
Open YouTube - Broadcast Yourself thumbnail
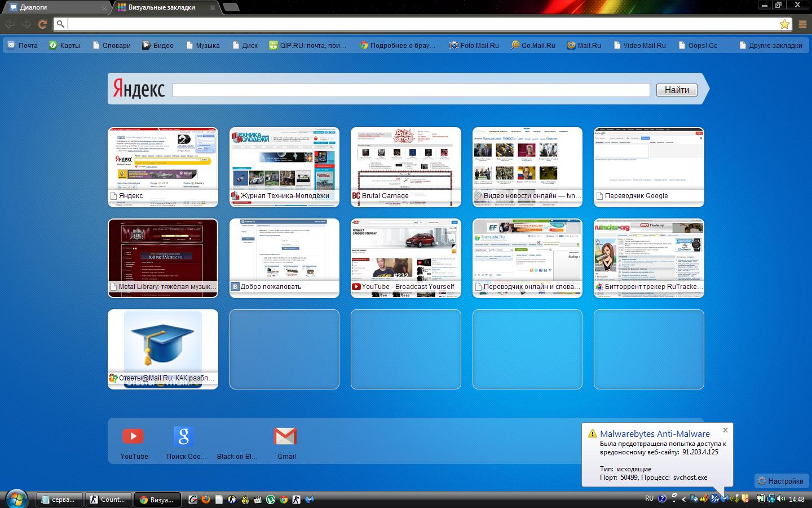[406, 258]
